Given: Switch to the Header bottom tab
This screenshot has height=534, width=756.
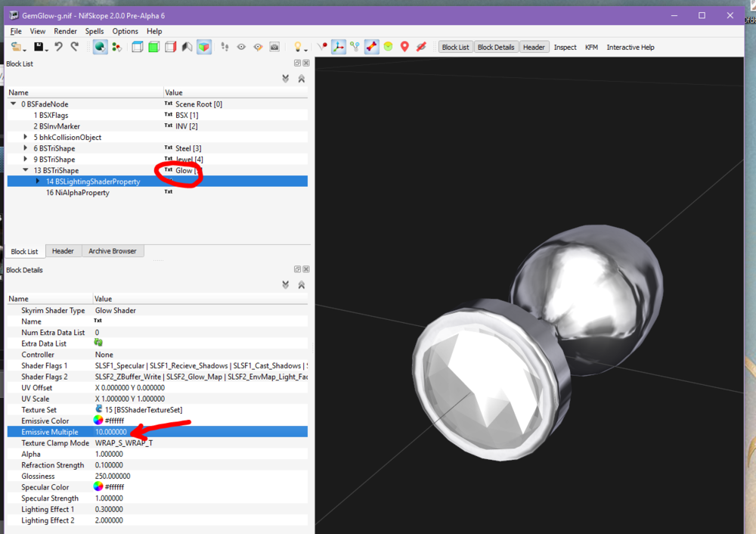Looking at the screenshot, I should [x=64, y=251].
